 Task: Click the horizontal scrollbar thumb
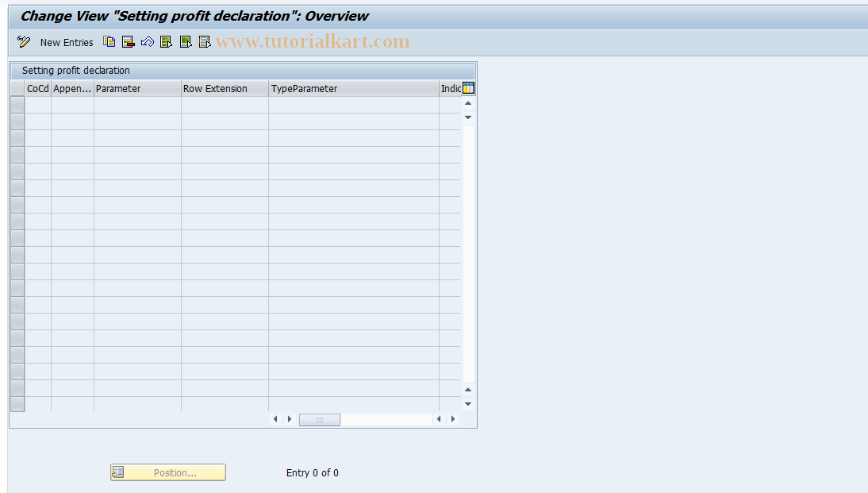coord(320,420)
